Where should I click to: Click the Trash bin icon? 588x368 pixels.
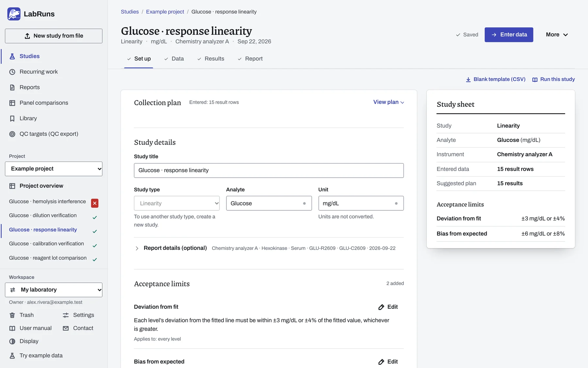(x=12, y=315)
